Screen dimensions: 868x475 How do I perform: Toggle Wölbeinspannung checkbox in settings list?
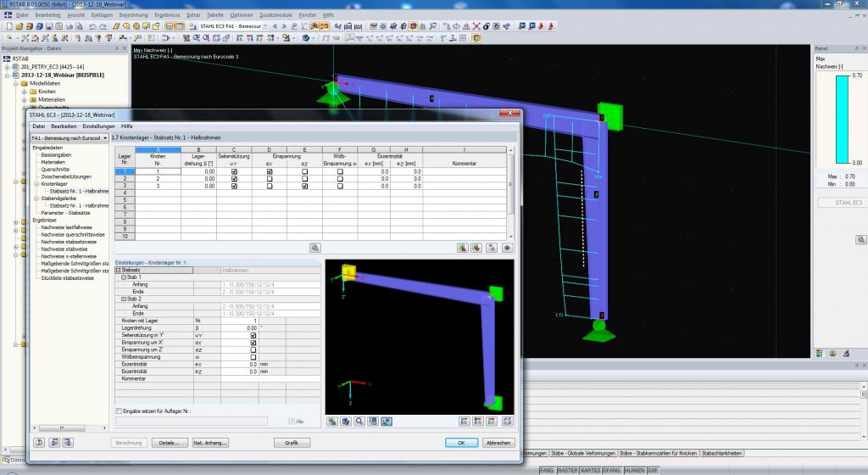[x=253, y=357]
